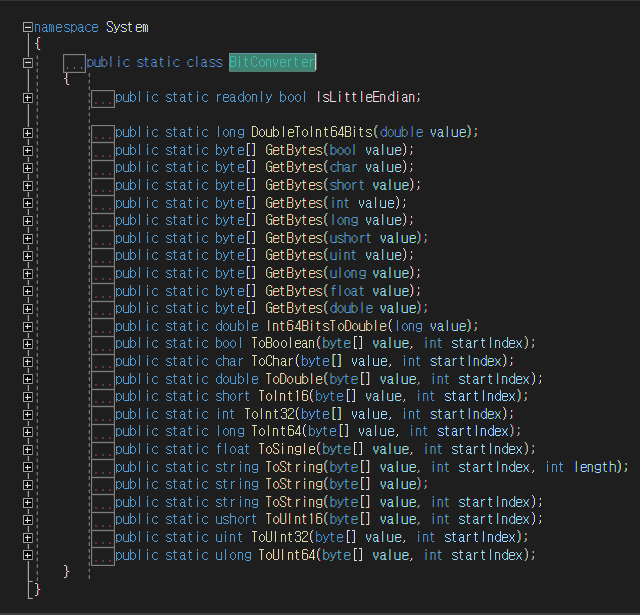Image resolution: width=640 pixels, height=615 pixels.
Task: Click the ToUInt64 method name
Action: click(287, 555)
